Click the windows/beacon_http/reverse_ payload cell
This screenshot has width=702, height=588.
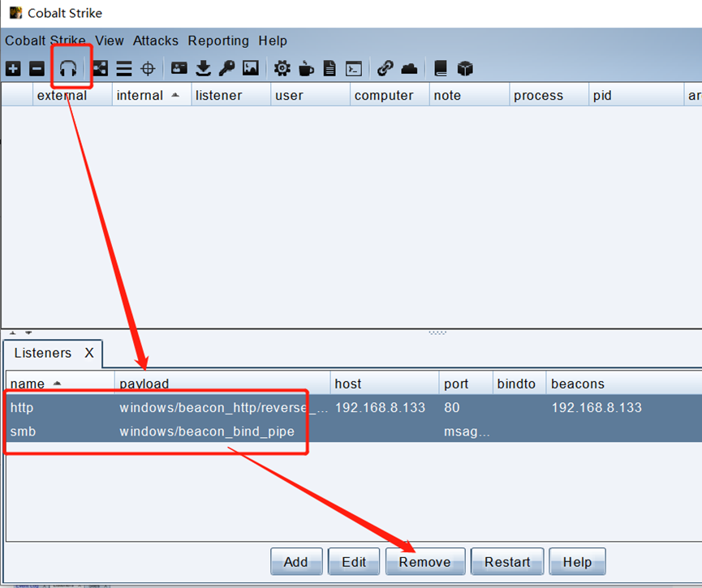click(223, 408)
